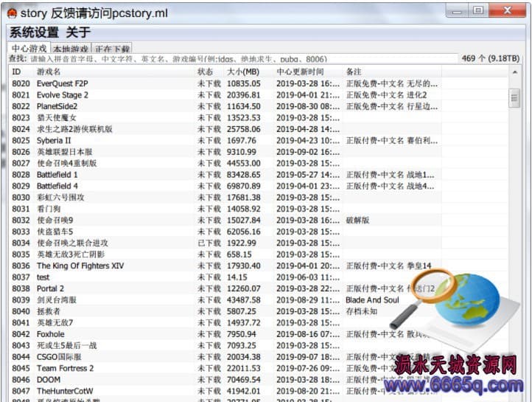Select the 侠盗猎车5 row
The height and width of the screenshot is (402, 532).
pyautogui.click(x=259, y=232)
